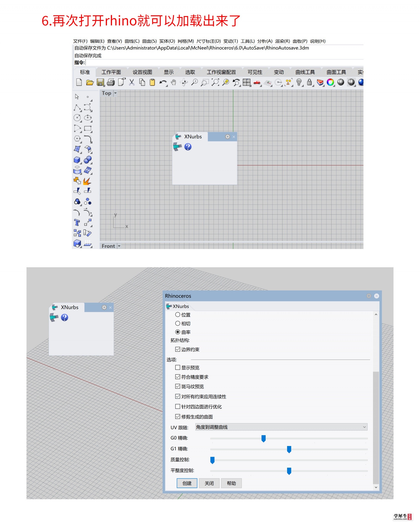Click the Zoom extents icon

[x=215, y=82]
